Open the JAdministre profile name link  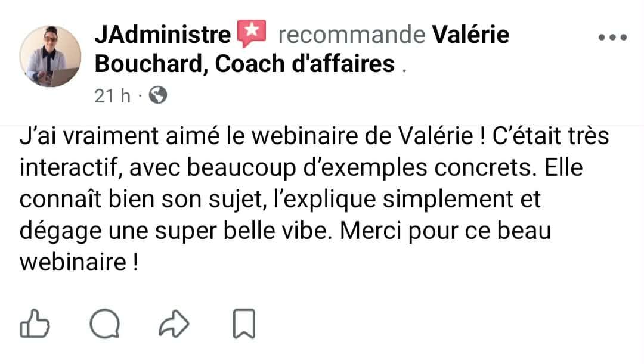point(163,34)
